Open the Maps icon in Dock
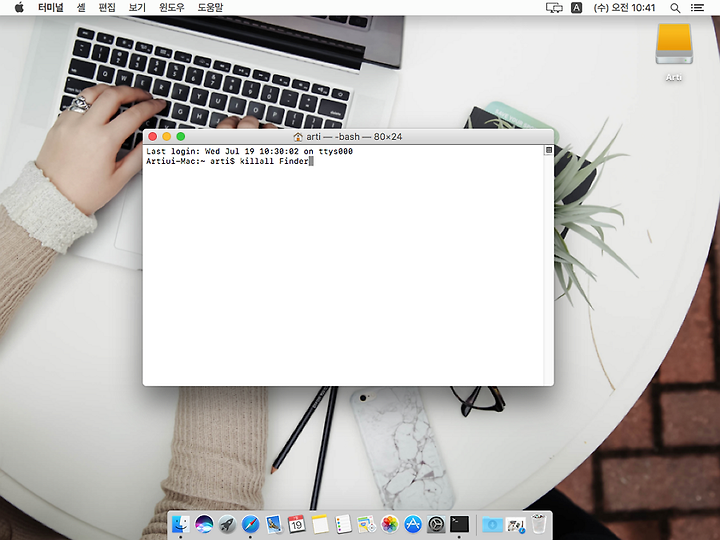 [366, 524]
